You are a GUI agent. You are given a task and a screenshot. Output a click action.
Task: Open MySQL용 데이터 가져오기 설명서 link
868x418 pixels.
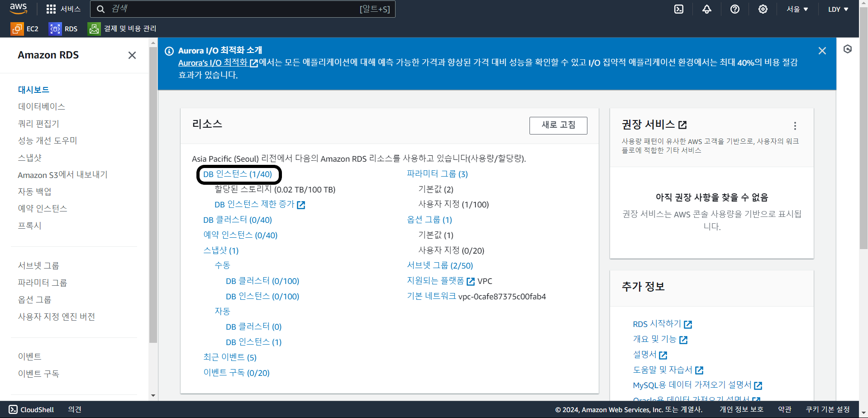point(697,385)
